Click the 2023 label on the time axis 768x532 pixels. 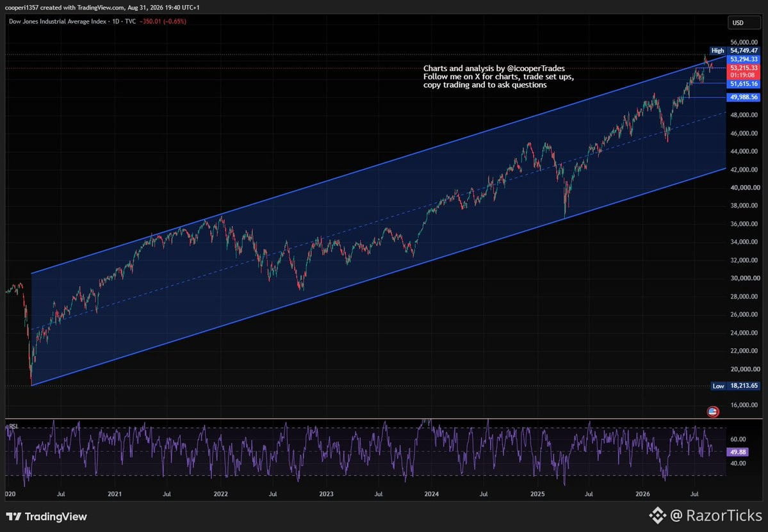[x=326, y=494]
